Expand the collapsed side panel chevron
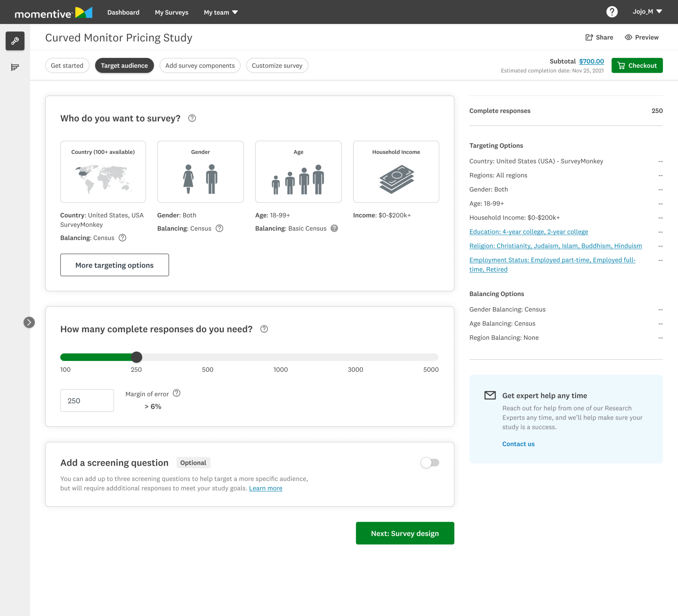Image resolution: width=678 pixels, height=616 pixels. 29,322
